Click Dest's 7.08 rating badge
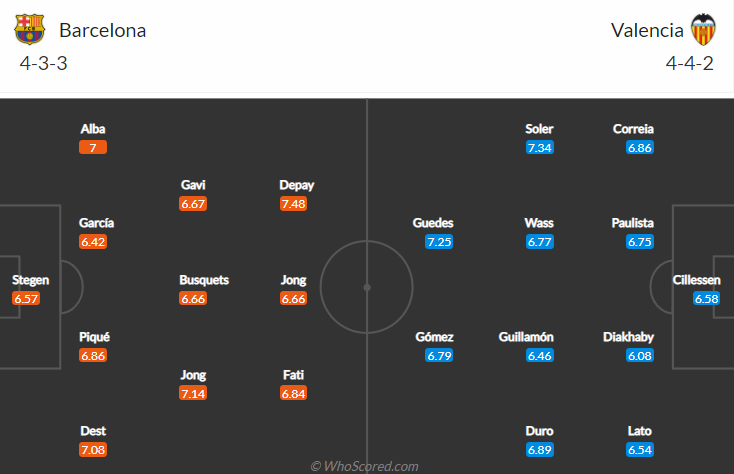The image size is (734, 474). click(93, 449)
